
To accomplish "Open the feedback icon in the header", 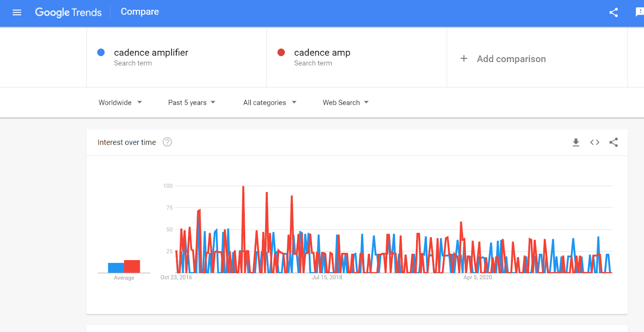I will 639,12.
